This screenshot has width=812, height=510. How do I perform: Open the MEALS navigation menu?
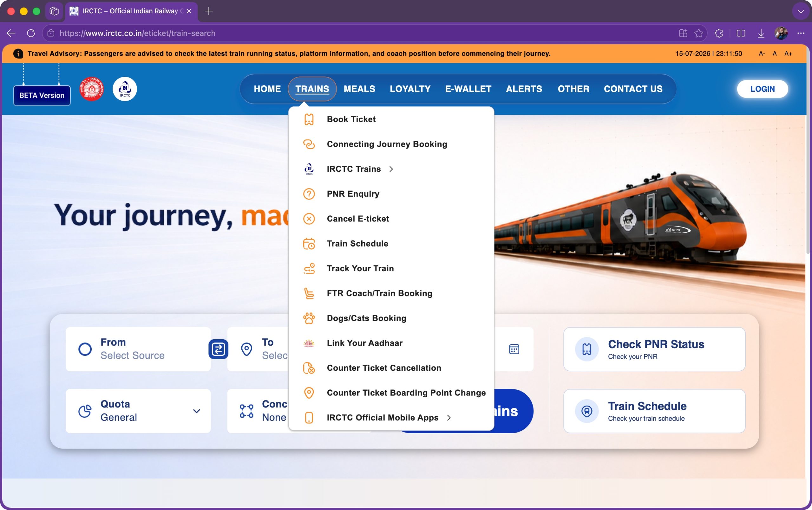tap(359, 89)
